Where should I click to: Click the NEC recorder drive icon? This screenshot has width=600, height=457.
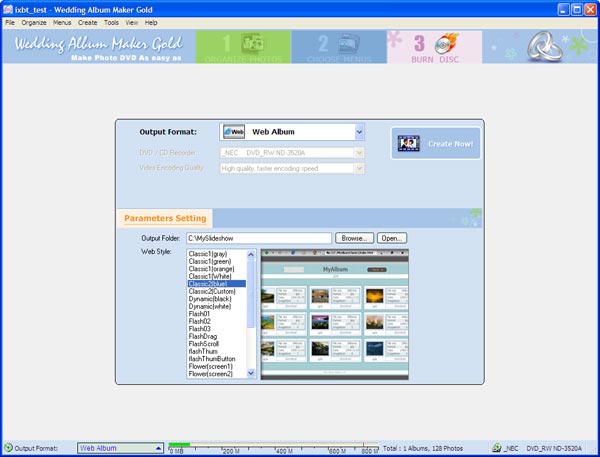pyautogui.click(x=497, y=448)
